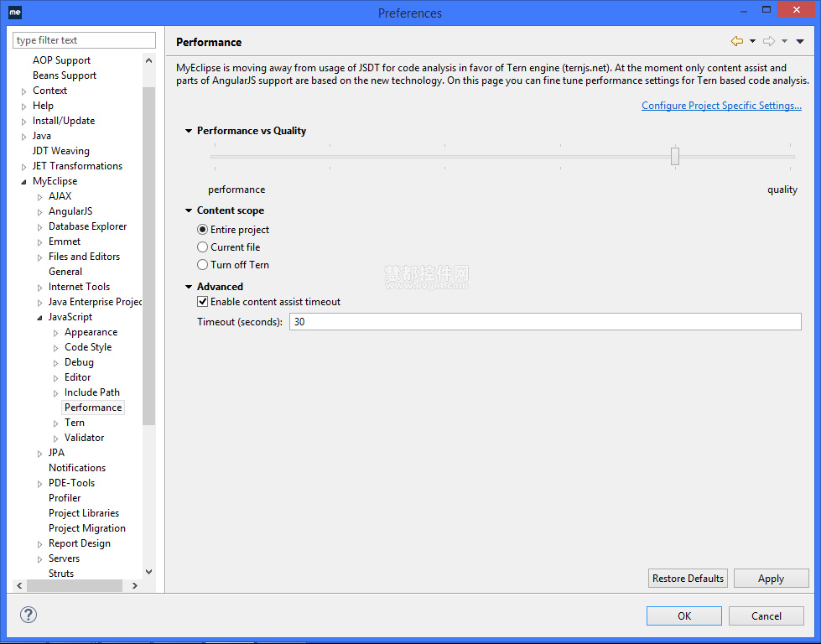Collapse the MyEclipse tree node

click(24, 181)
